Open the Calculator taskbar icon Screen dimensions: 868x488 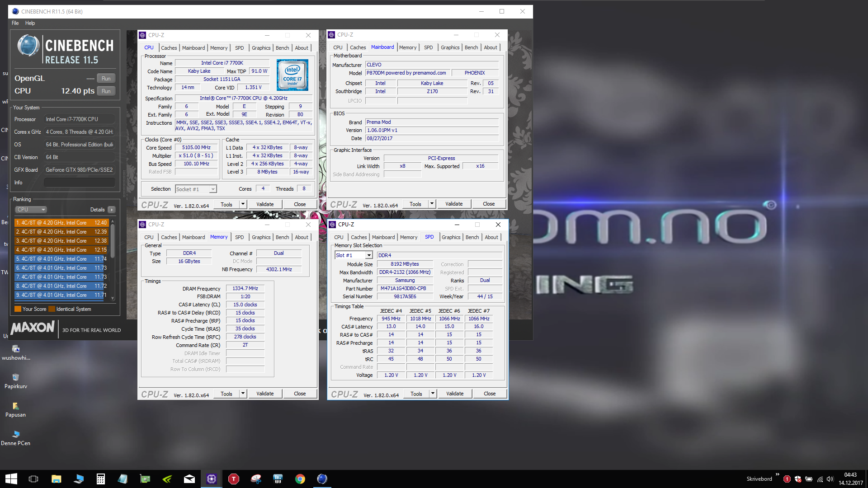point(101,479)
